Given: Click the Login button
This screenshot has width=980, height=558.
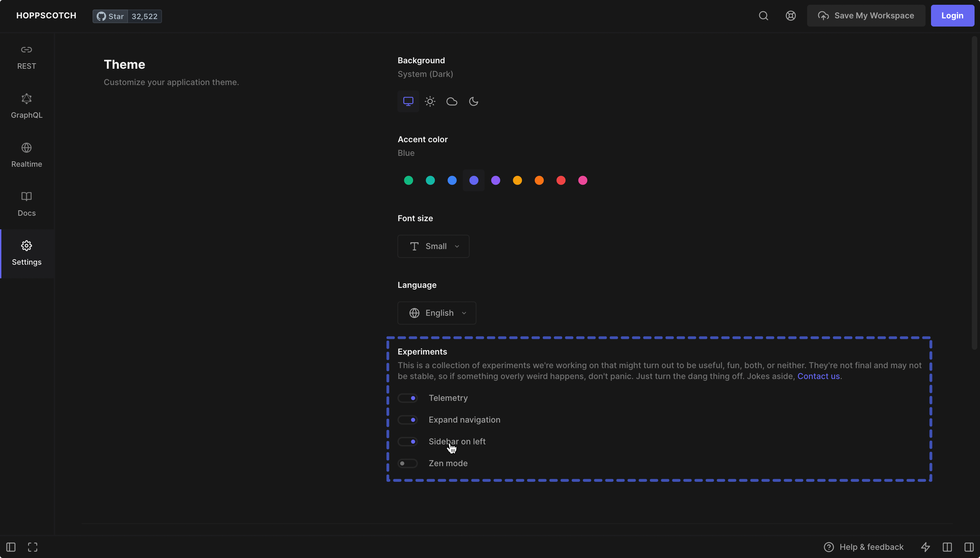Looking at the screenshot, I should point(952,16).
